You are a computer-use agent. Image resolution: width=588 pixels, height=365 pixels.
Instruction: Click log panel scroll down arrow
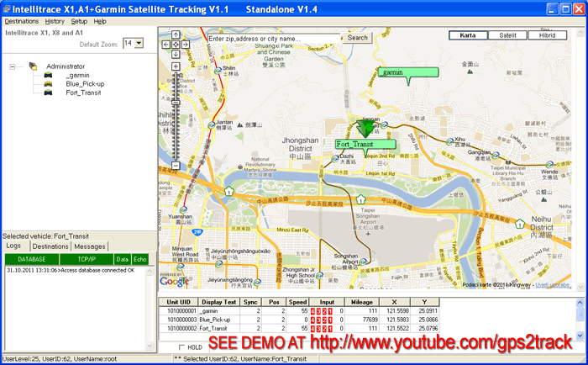coord(150,346)
